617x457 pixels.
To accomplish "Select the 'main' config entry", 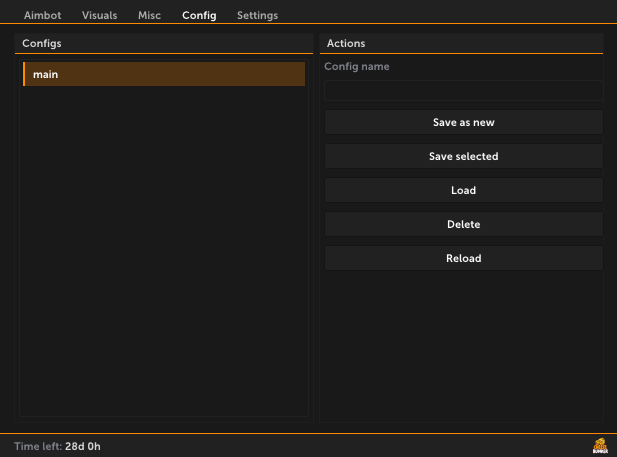I will pyautogui.click(x=164, y=74).
